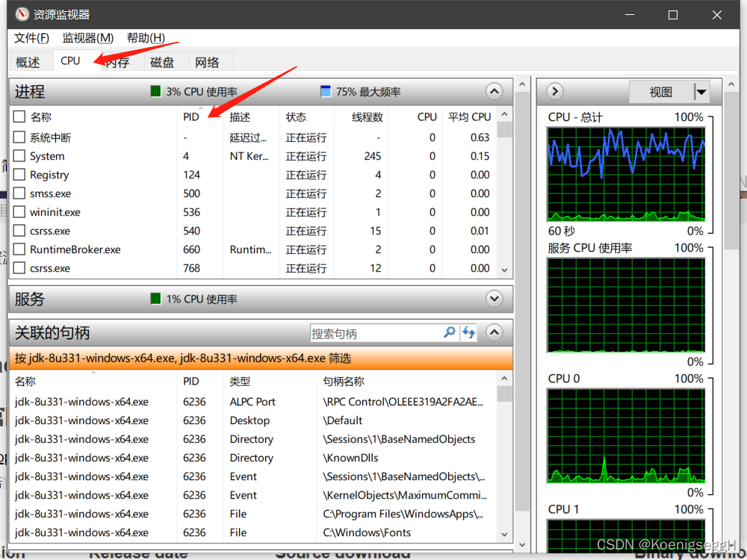747x560 pixels.
Task: Click the process list scroll-up arrow
Action: tap(504, 113)
